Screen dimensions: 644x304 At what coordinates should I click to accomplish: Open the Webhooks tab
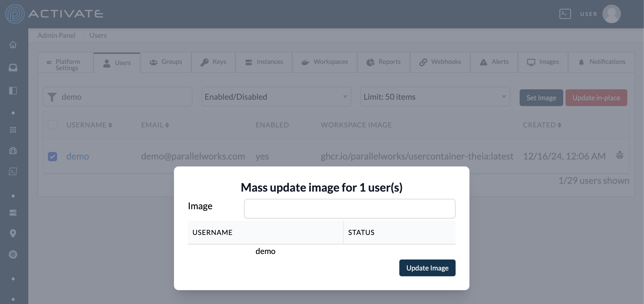point(440,62)
